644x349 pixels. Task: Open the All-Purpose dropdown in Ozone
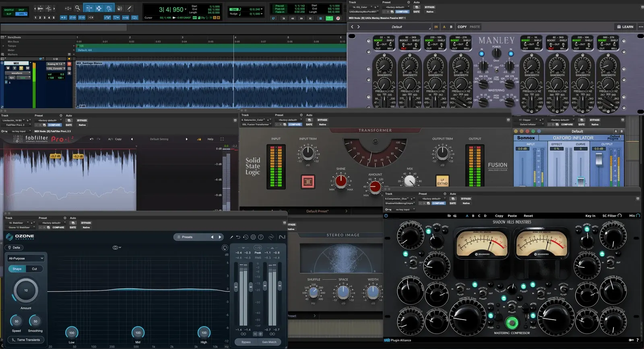[x=26, y=259]
